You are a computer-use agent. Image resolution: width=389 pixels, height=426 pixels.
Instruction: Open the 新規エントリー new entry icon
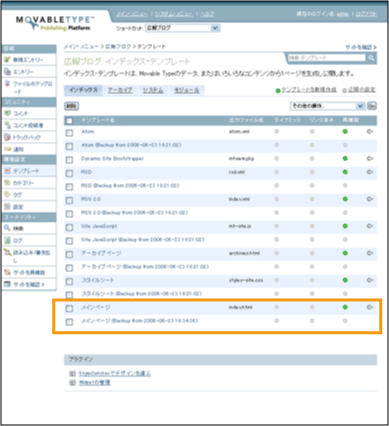pos(7,60)
